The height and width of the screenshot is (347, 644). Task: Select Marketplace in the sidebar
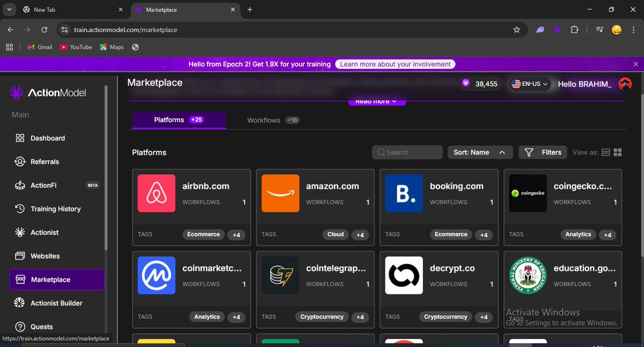(x=57, y=279)
